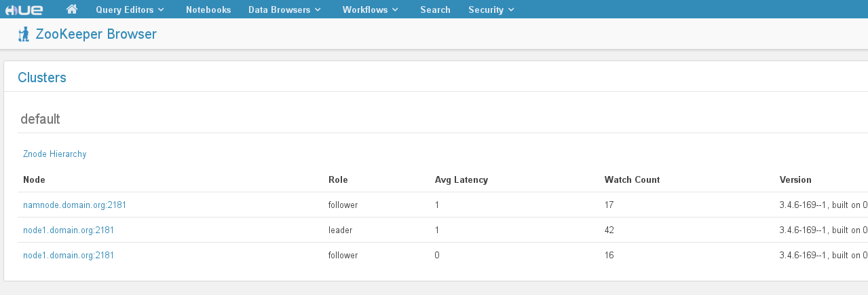Open the Znode Hierarchy link
868x295 pixels.
click(55, 154)
